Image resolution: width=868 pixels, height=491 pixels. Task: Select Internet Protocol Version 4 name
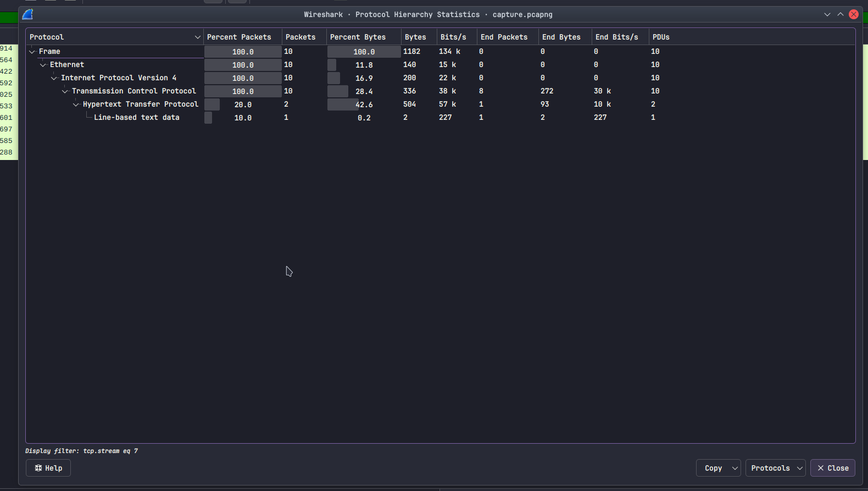(119, 78)
